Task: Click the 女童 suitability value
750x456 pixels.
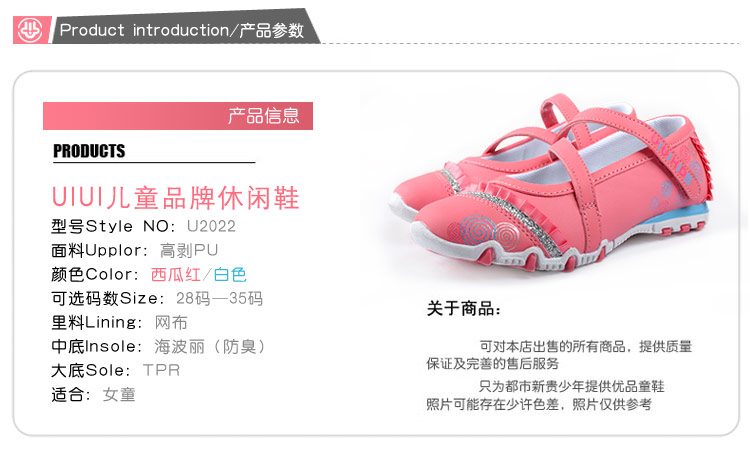Action: [x=119, y=395]
